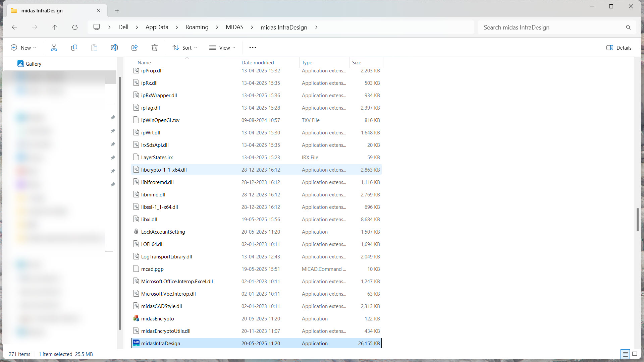644x362 pixels.
Task: Open the New dropdown menu
Action: (x=23, y=48)
